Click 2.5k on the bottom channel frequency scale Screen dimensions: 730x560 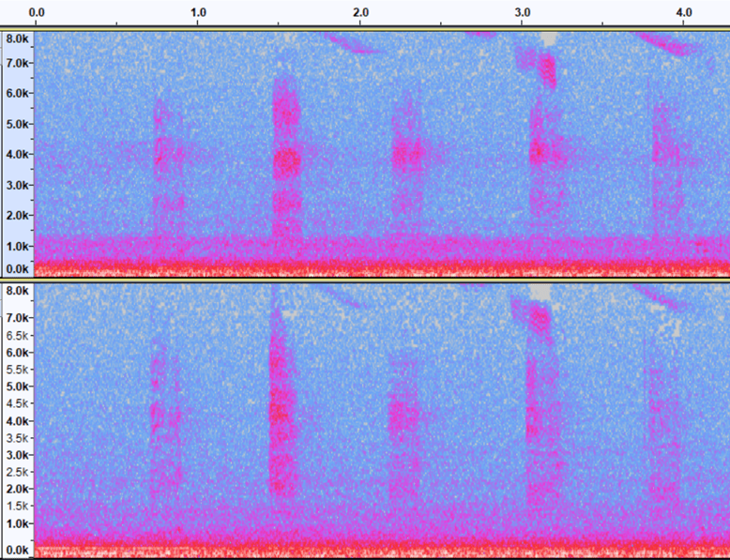(x=18, y=472)
